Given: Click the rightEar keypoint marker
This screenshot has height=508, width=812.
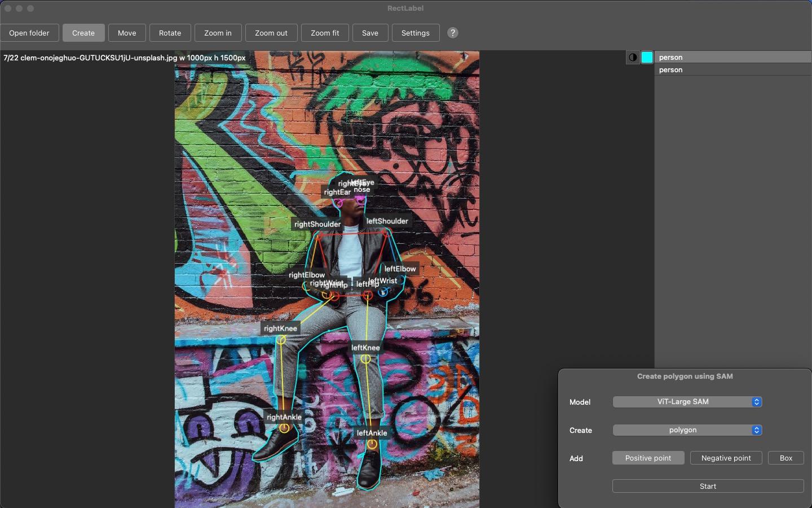Looking at the screenshot, I should 338,203.
